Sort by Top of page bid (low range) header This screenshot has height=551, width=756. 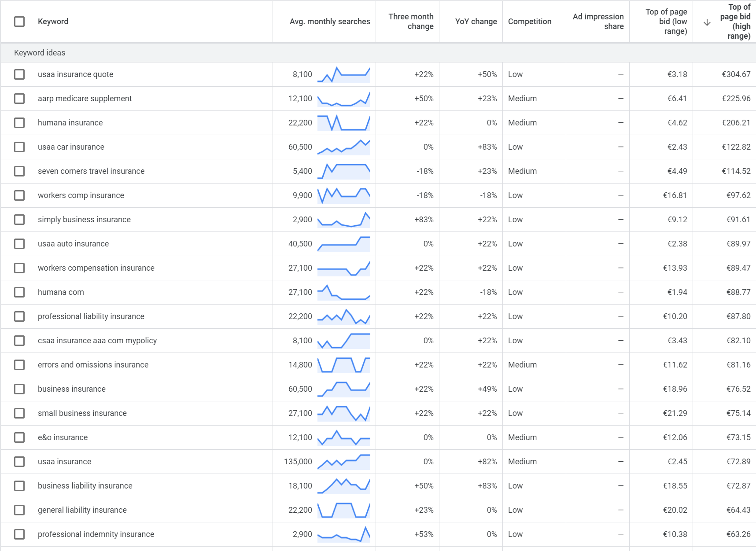coord(666,22)
